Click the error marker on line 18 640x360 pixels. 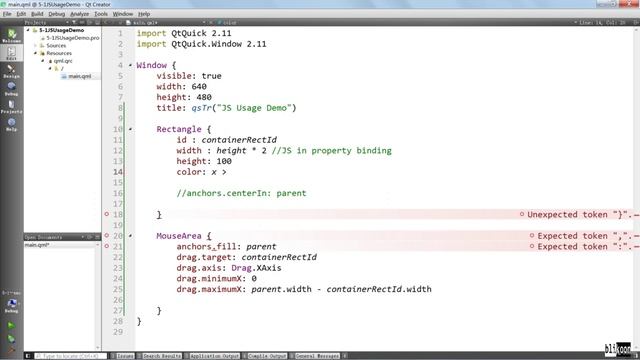click(107, 214)
